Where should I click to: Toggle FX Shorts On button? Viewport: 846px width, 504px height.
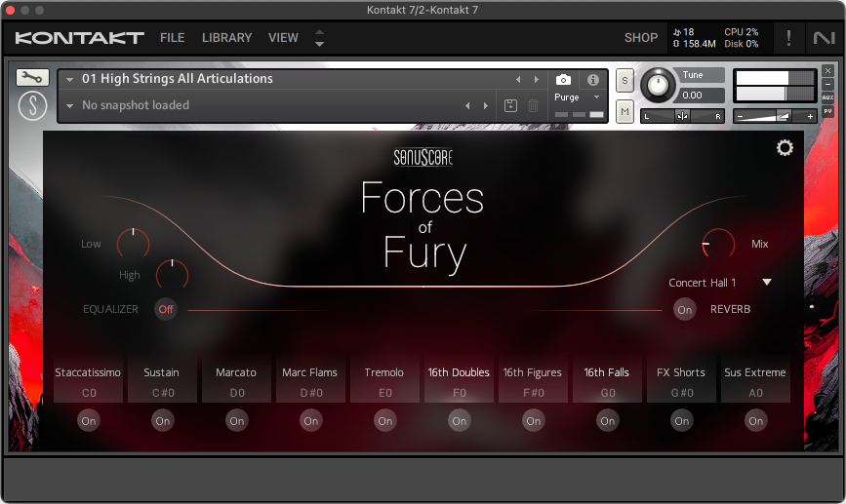pos(681,421)
